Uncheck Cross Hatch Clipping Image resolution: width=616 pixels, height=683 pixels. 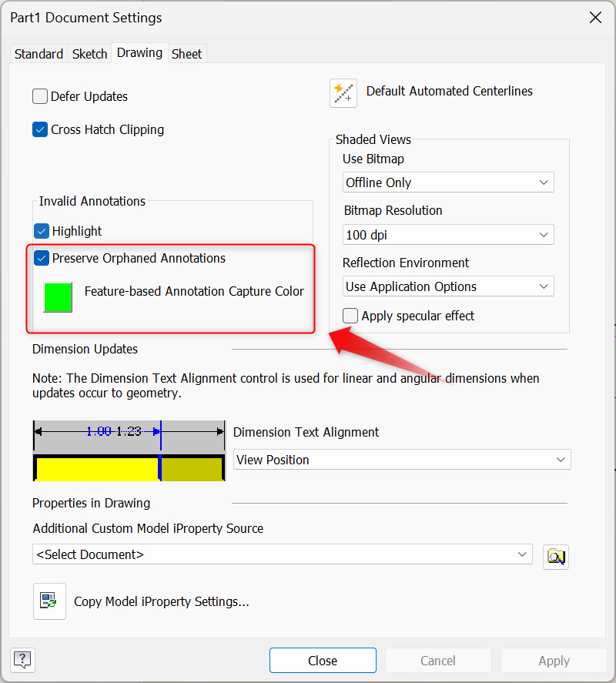pyautogui.click(x=39, y=129)
